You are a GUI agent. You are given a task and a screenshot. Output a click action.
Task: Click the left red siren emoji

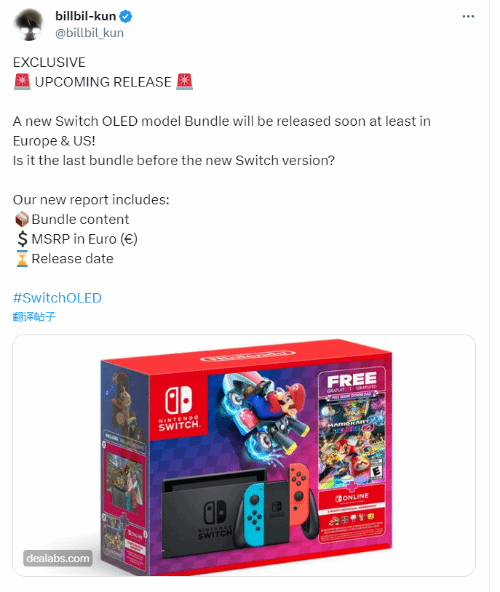tap(22, 82)
